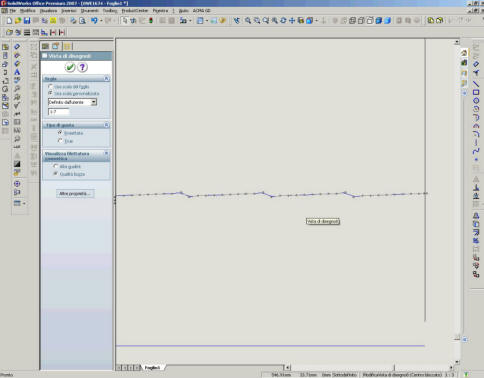Select the second dimension type radio option
The width and height of the screenshot is (484, 378).
click(x=60, y=141)
